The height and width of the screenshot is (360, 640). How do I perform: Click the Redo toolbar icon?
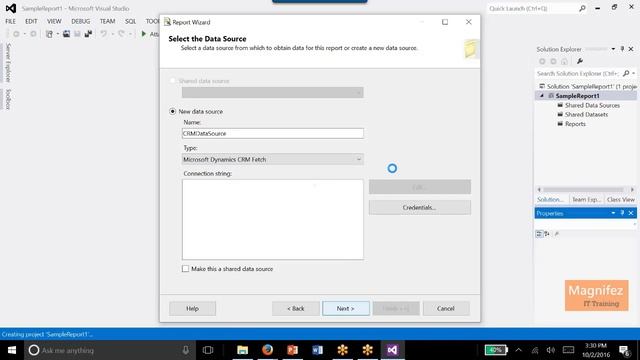[x=121, y=34]
